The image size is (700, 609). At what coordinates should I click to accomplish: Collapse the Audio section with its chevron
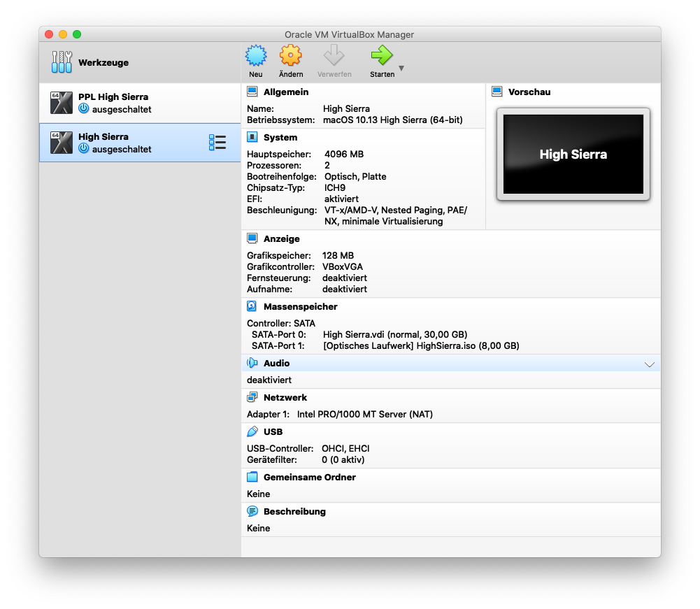coord(649,364)
